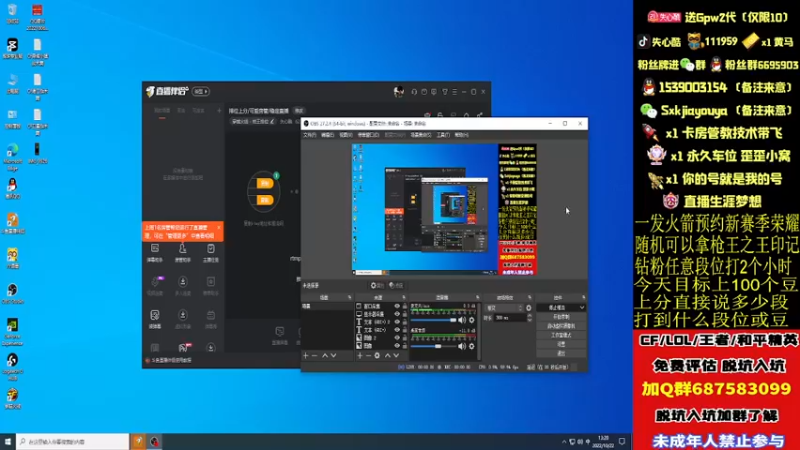Move scene up in Scenes panel
Image resolution: width=800 pixels, height=450 pixels.
324,356
